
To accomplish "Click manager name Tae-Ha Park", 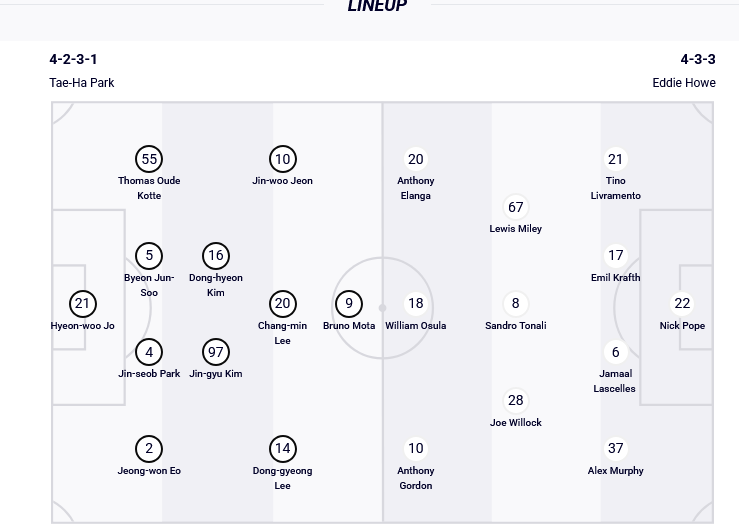I will pyautogui.click(x=82, y=83).
